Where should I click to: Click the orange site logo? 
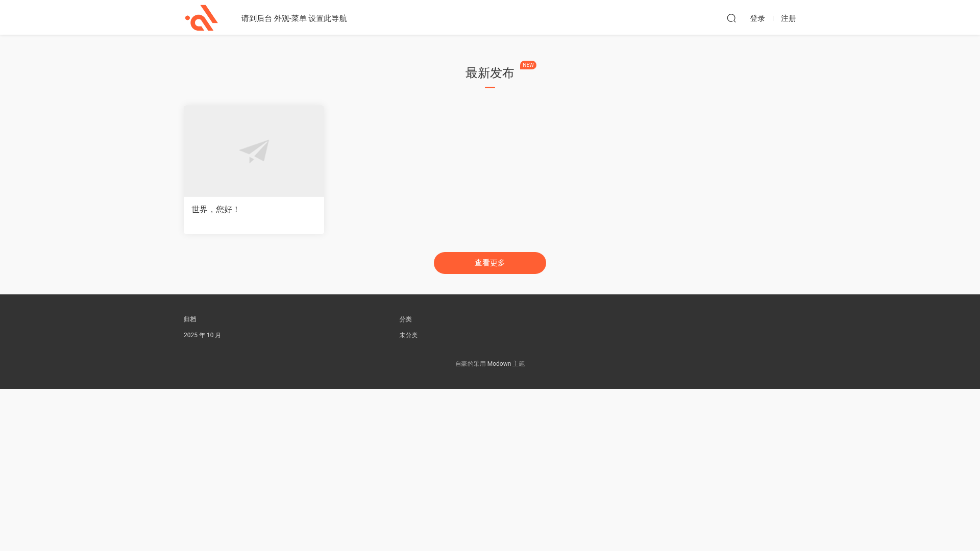pyautogui.click(x=202, y=18)
